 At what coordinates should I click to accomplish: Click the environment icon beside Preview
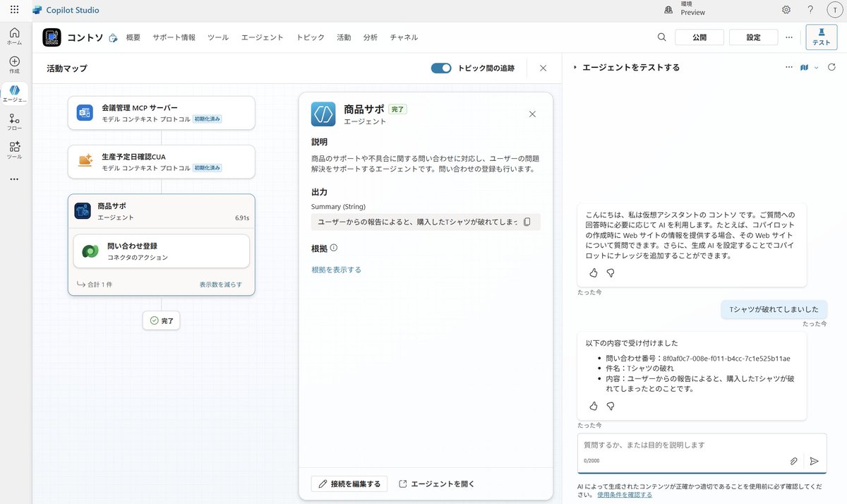click(x=668, y=10)
